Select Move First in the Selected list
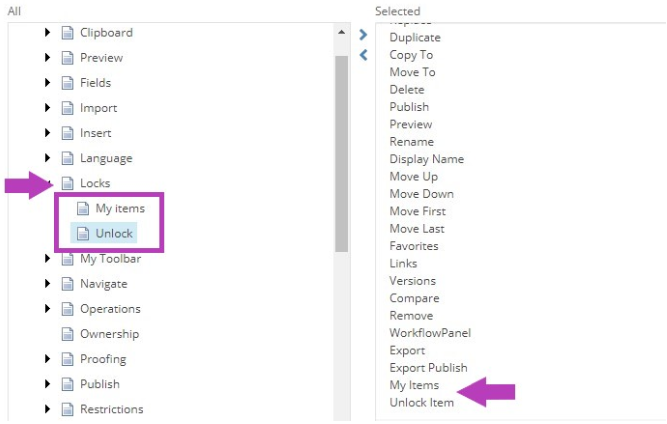 pos(417,211)
